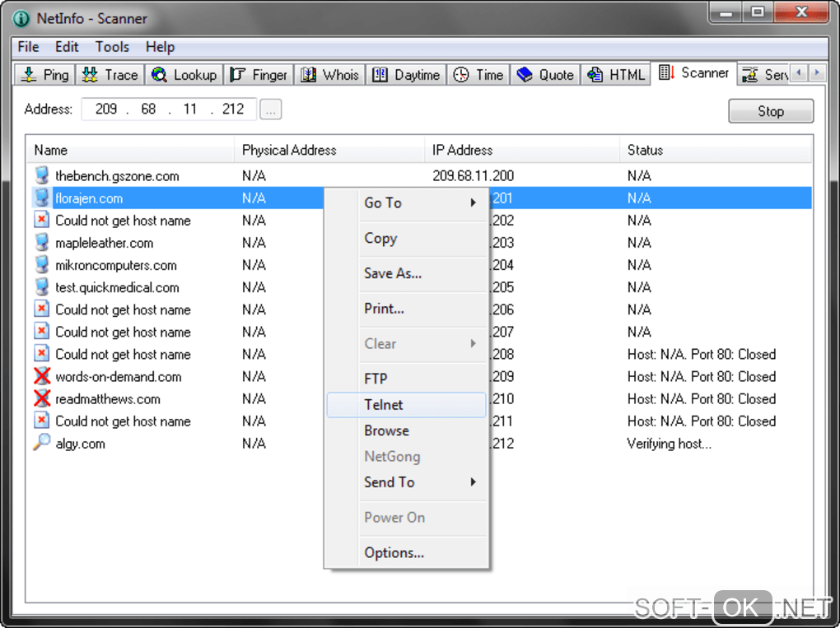Click the computer icon beside test.quickmedical.com
This screenshot has width=840, height=628.
[42, 287]
